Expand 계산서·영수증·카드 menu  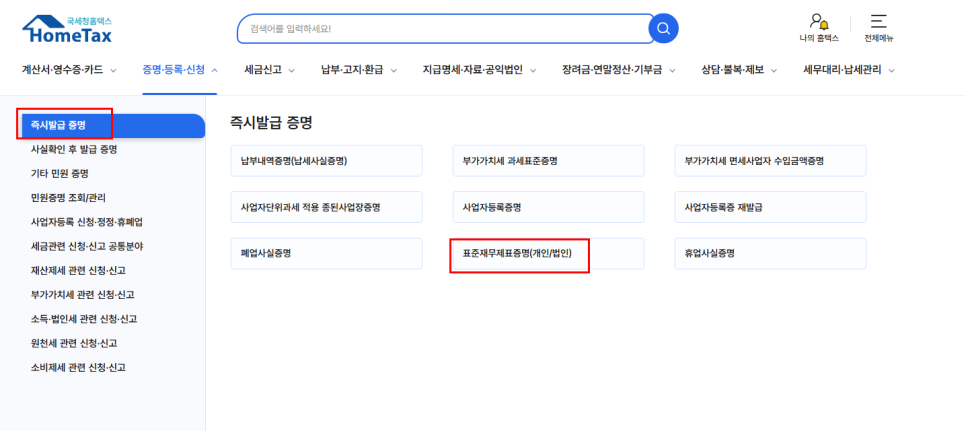click(69, 70)
